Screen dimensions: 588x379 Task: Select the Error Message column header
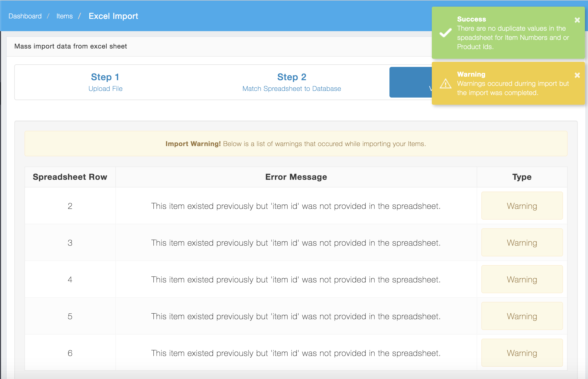(x=296, y=177)
